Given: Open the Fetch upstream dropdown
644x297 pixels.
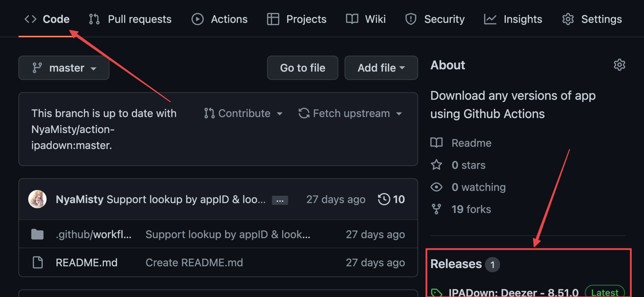Looking at the screenshot, I should click(350, 113).
